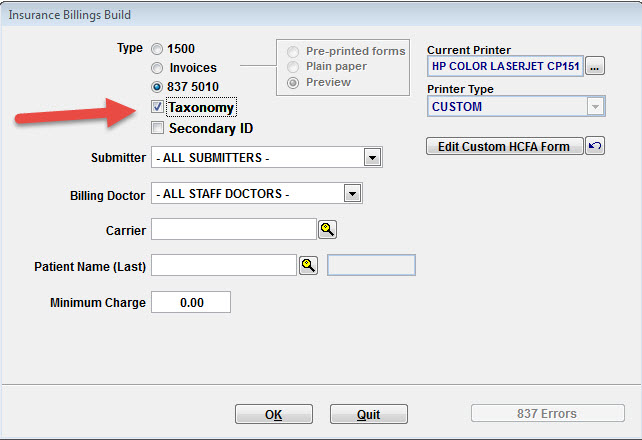642x440 pixels.
Task: Click the Minimum Charge amount field
Action: coord(191,302)
